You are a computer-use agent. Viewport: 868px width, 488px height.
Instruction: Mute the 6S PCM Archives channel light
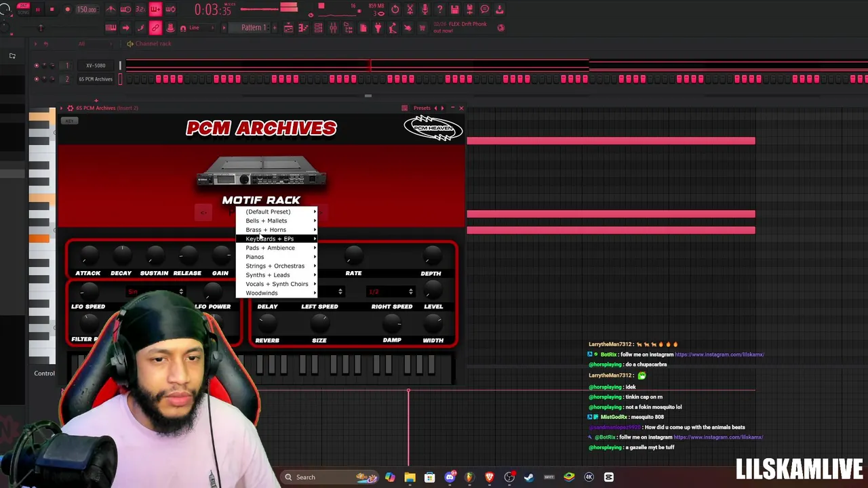point(36,79)
